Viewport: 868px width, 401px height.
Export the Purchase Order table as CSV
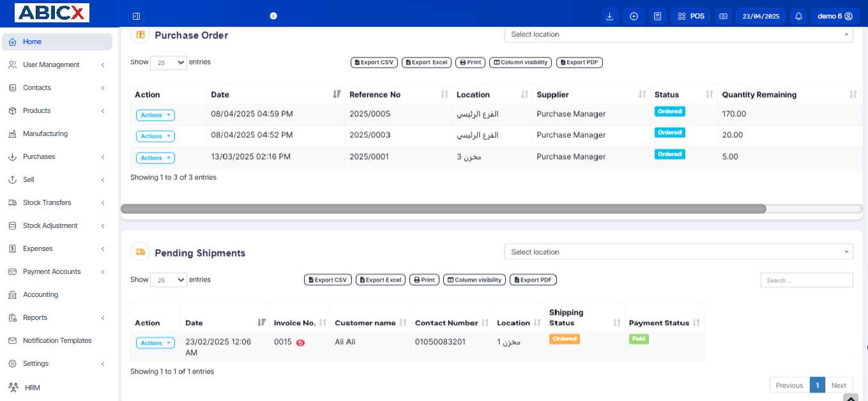[x=374, y=62]
